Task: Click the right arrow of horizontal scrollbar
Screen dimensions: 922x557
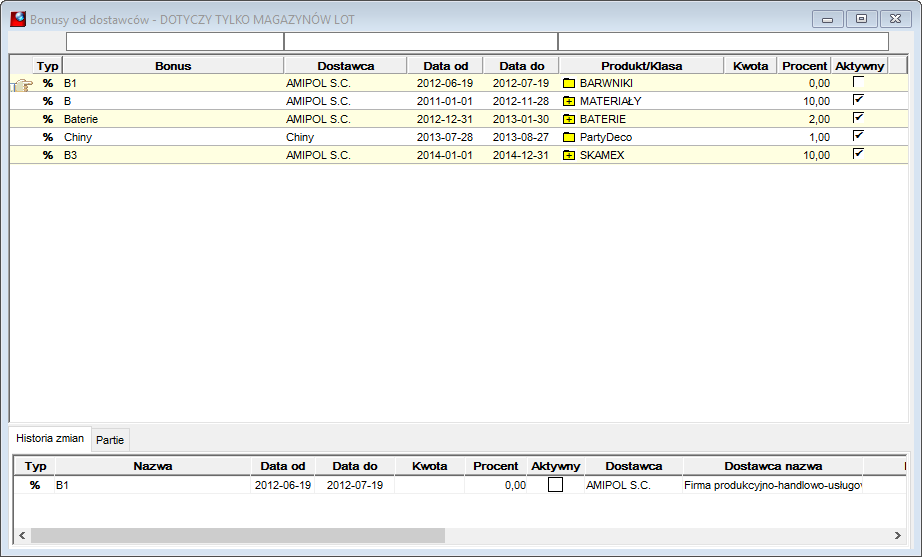Action: [x=897, y=535]
